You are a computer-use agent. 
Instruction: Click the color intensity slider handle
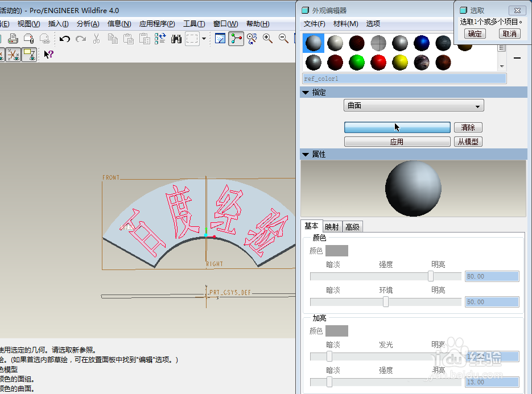[431, 276]
